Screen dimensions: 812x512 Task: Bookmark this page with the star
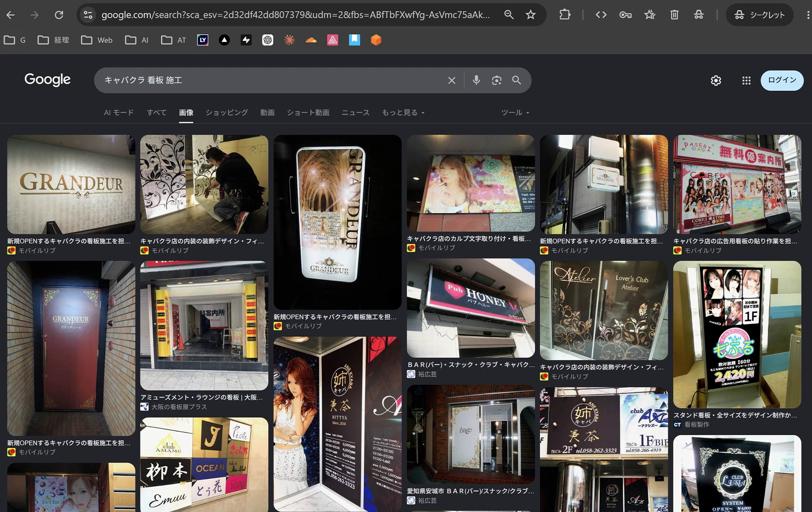tap(531, 15)
